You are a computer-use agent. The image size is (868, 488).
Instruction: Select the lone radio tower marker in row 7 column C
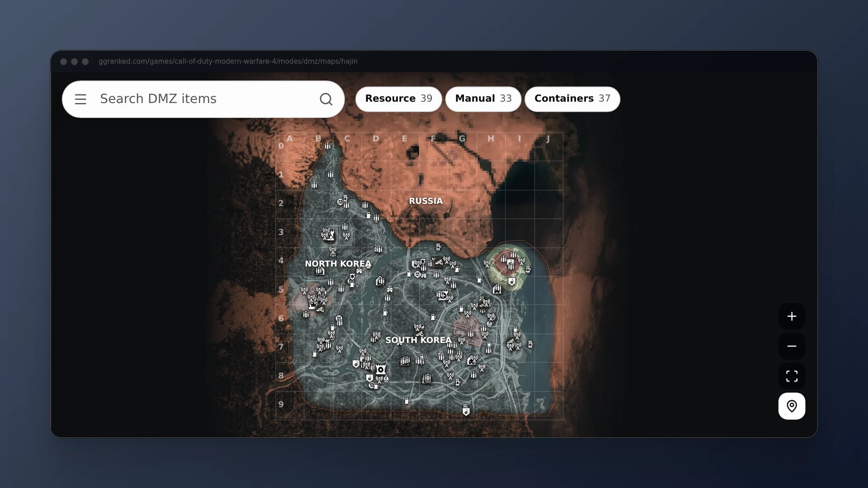(x=340, y=348)
